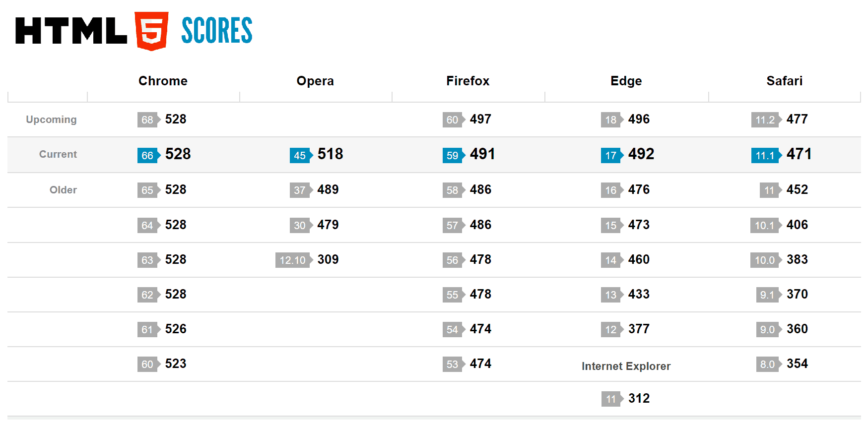This screenshot has width=868, height=425.
Task: Click Opera 12.10 score 309
Action: (x=328, y=259)
